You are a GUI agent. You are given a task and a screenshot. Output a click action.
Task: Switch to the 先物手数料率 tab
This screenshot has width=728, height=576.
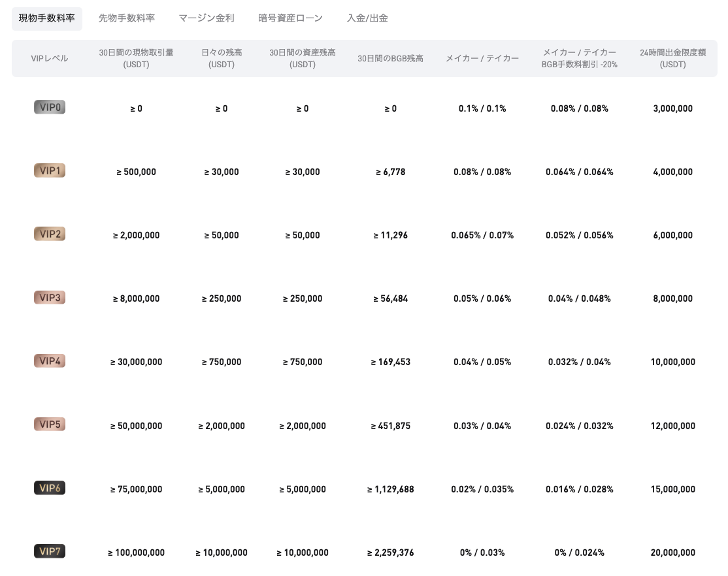point(127,18)
